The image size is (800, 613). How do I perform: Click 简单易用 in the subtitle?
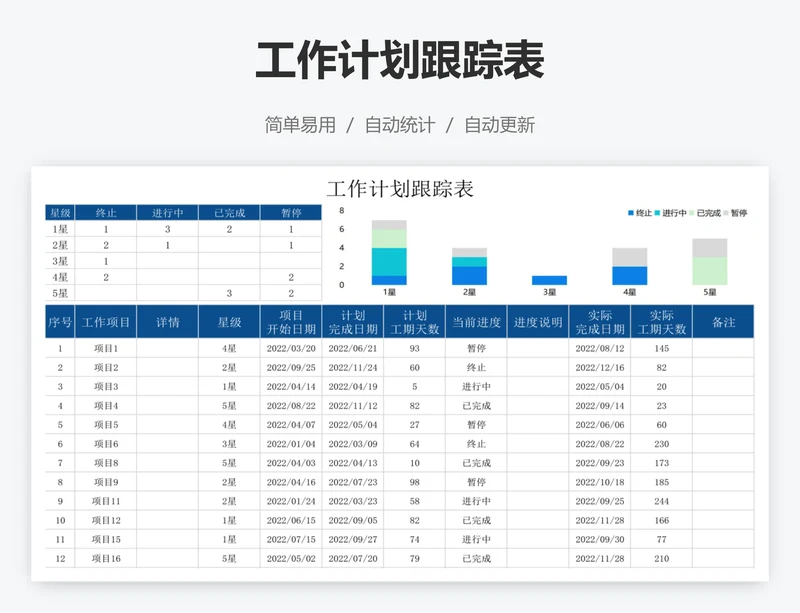click(x=300, y=125)
